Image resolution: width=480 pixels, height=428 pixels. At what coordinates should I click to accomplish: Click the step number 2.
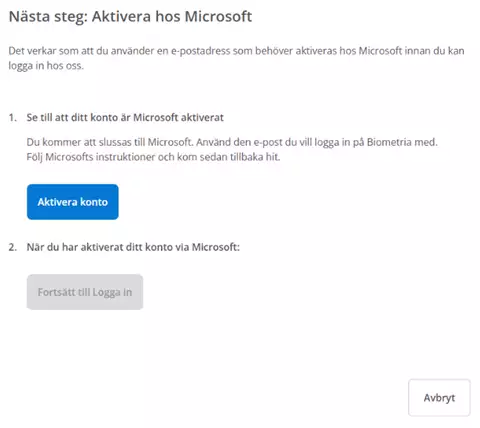click(x=13, y=247)
